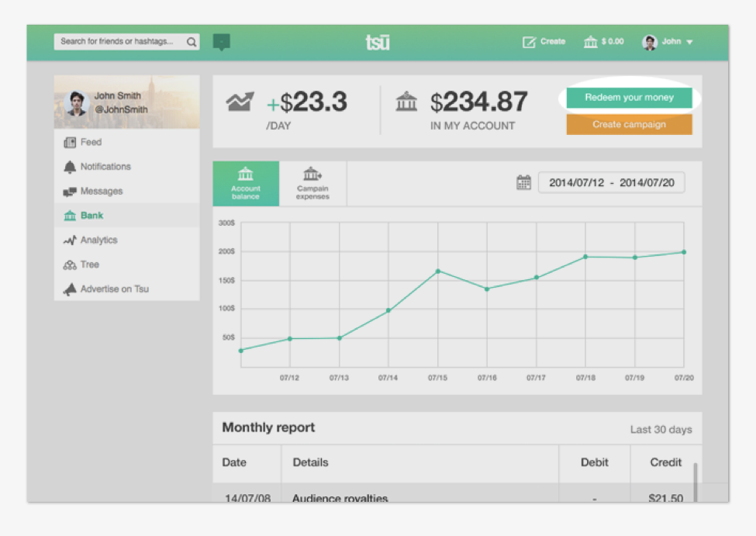Click John Smith profile picture in sidebar

click(x=77, y=102)
